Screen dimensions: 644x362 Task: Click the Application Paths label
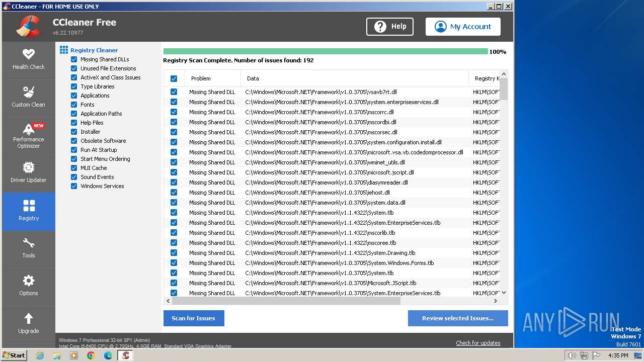click(x=101, y=114)
